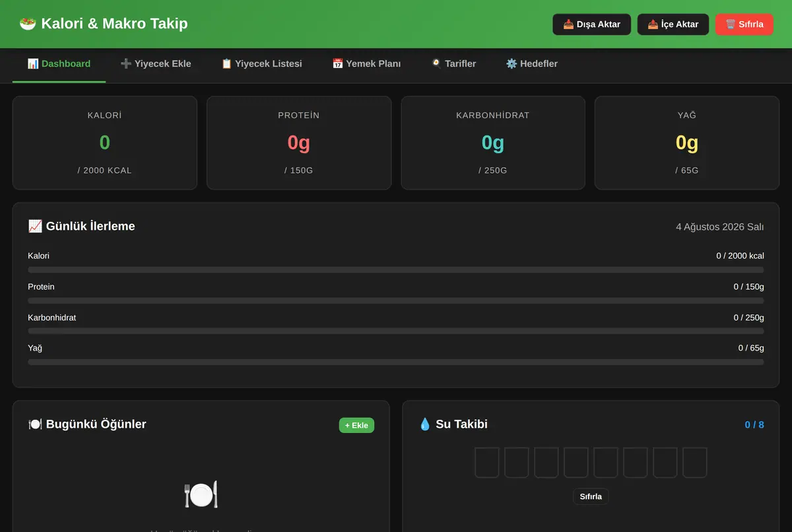The image size is (792, 532).
Task: Open the Hedefler tab
Action: point(531,64)
